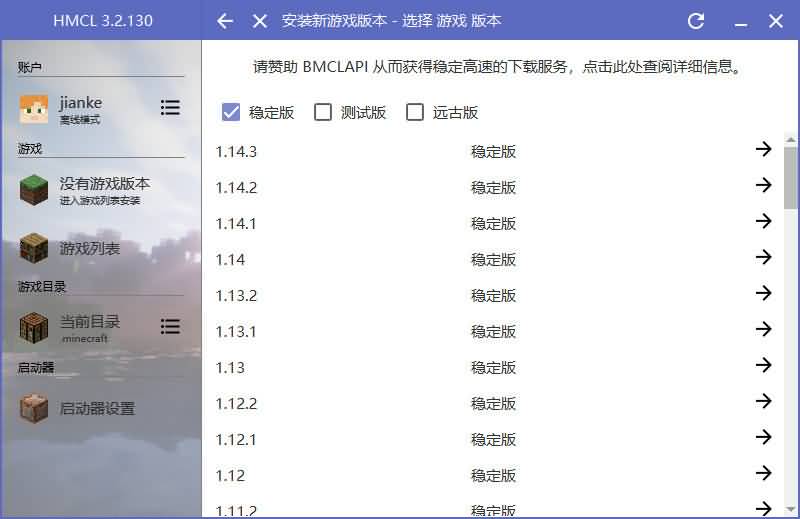
Task: Click the arrow for version 1.12.2
Action: point(763,401)
